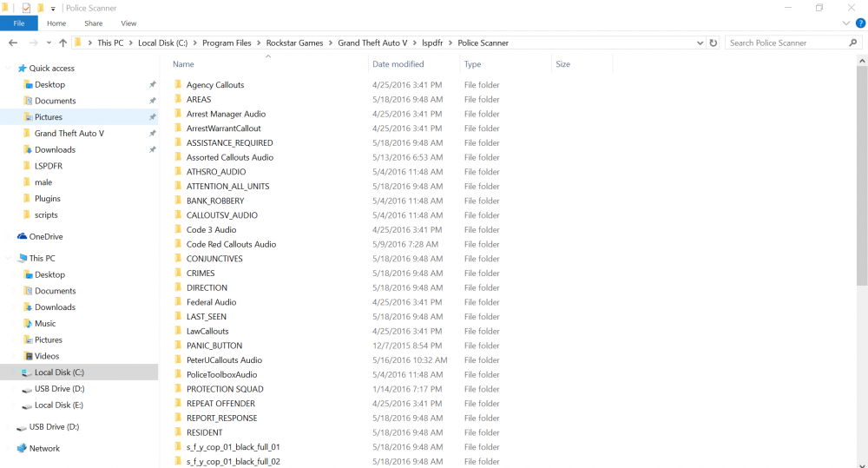Navigate to lspdfr in address bar
This screenshot has height=468, width=868.
tap(432, 43)
